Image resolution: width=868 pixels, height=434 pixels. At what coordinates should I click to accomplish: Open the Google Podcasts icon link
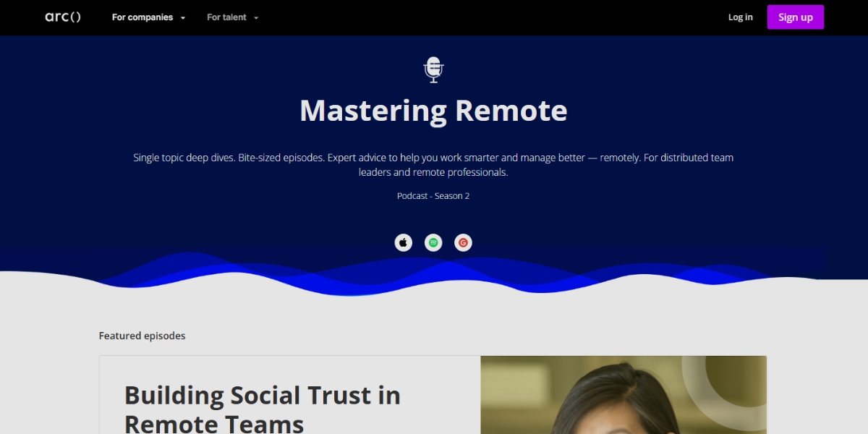click(463, 243)
